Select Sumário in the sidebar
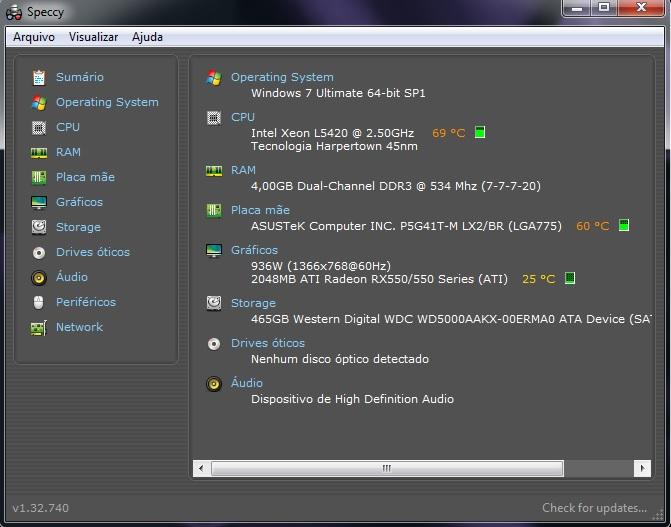The image size is (671, 527). (x=80, y=77)
